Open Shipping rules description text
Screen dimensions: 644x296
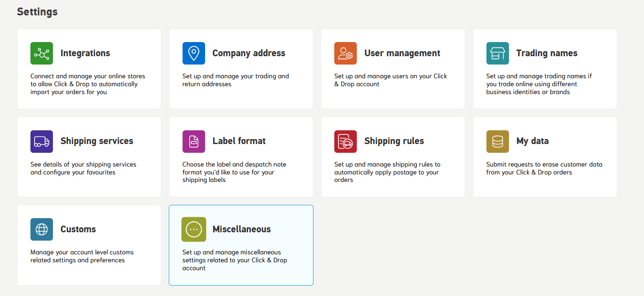[387, 172]
